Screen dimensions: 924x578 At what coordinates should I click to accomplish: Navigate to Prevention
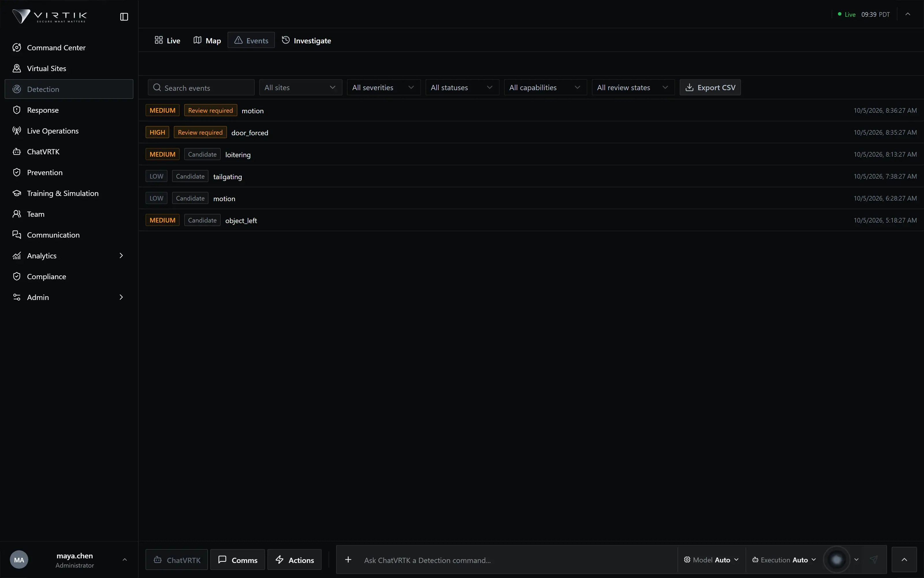(69, 173)
